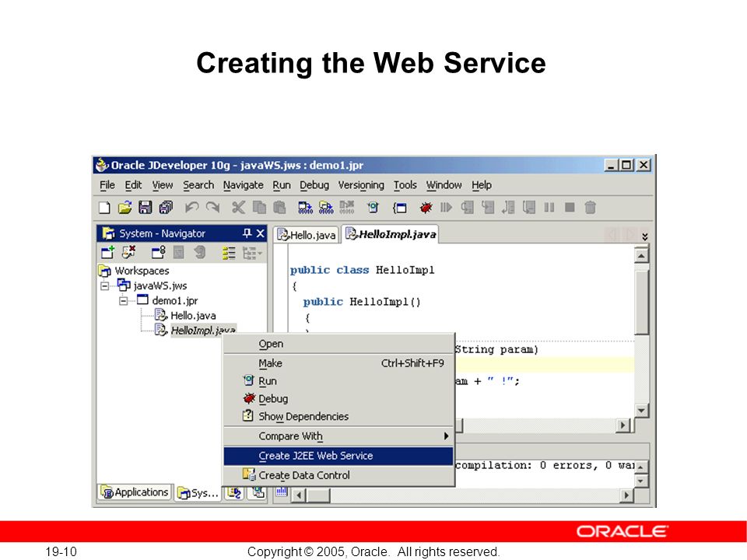Screen dimensions: 747x560
Task: Click the log window chart icon
Action: point(282,492)
